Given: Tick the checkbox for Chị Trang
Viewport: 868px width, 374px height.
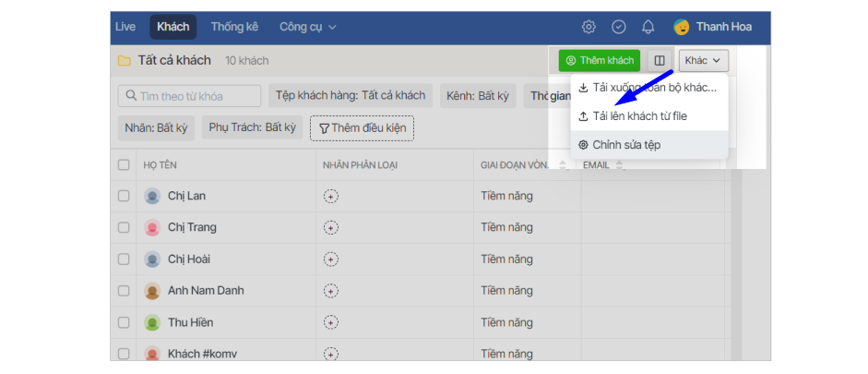Looking at the screenshot, I should point(124,228).
